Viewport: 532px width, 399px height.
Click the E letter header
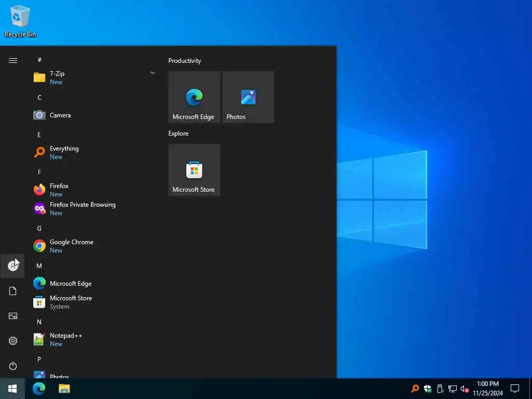pos(39,135)
